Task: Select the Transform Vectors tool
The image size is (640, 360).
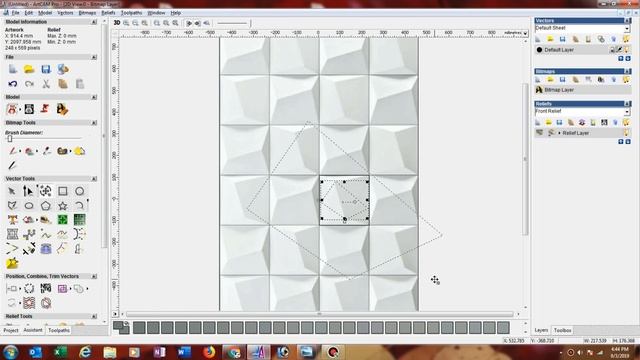Action: click(45, 191)
